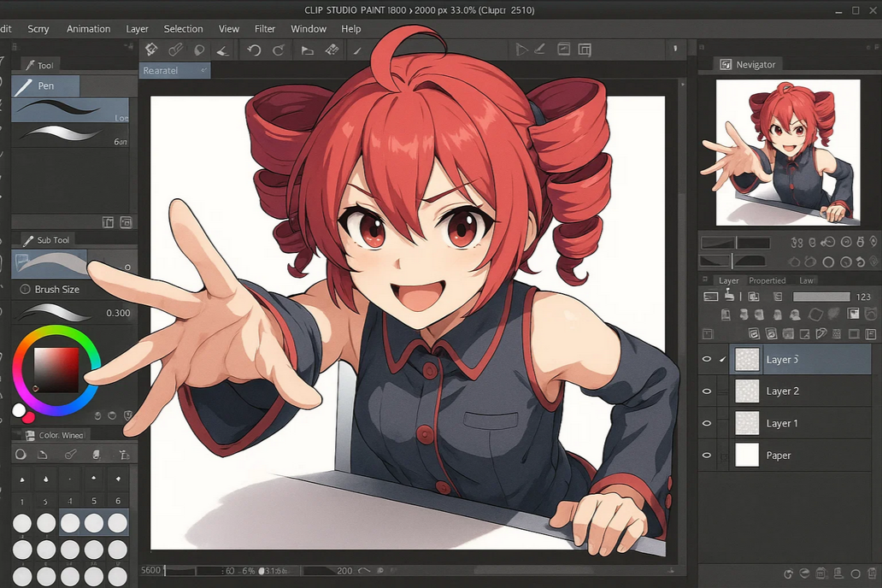The width and height of the screenshot is (882, 588).
Task: Click the flag-shaped icon next to Redo
Action: pos(307,50)
